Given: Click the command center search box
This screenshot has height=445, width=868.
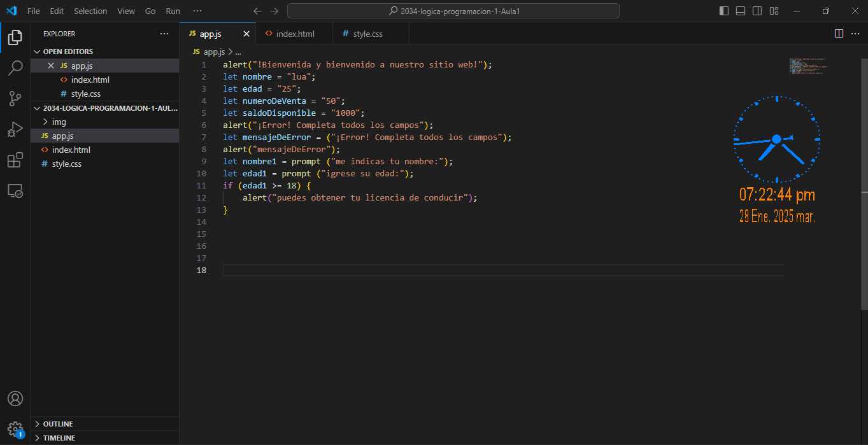Looking at the screenshot, I should (x=453, y=11).
